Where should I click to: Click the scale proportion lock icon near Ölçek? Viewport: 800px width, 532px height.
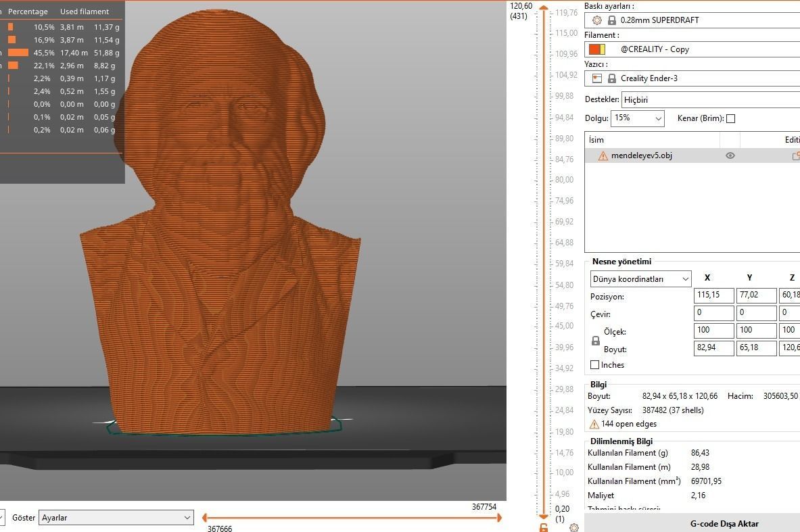point(595,341)
